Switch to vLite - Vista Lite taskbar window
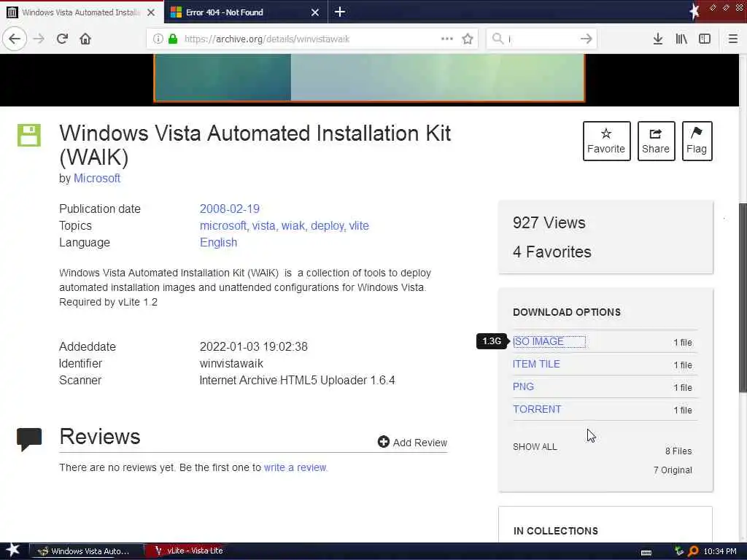 pos(190,551)
